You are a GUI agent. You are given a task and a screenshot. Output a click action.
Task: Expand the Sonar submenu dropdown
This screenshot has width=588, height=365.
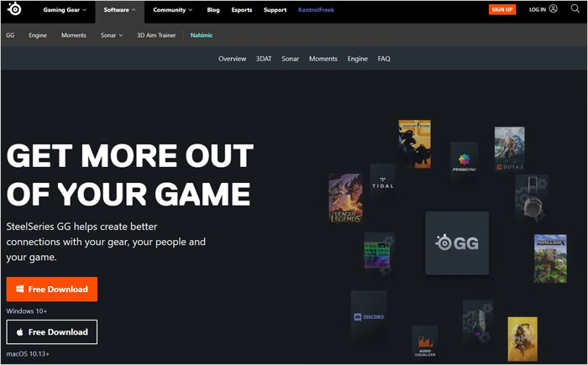tap(112, 35)
